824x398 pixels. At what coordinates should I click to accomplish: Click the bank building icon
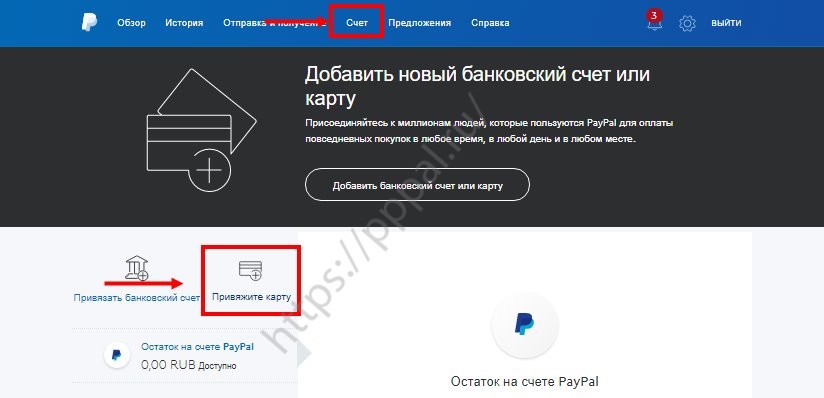point(136,268)
